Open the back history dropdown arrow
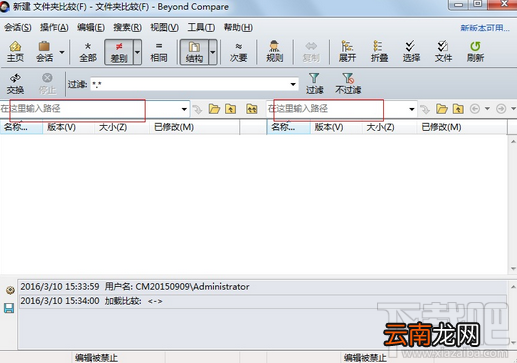Image resolution: width=517 pixels, height=363 pixels. [x=487, y=109]
